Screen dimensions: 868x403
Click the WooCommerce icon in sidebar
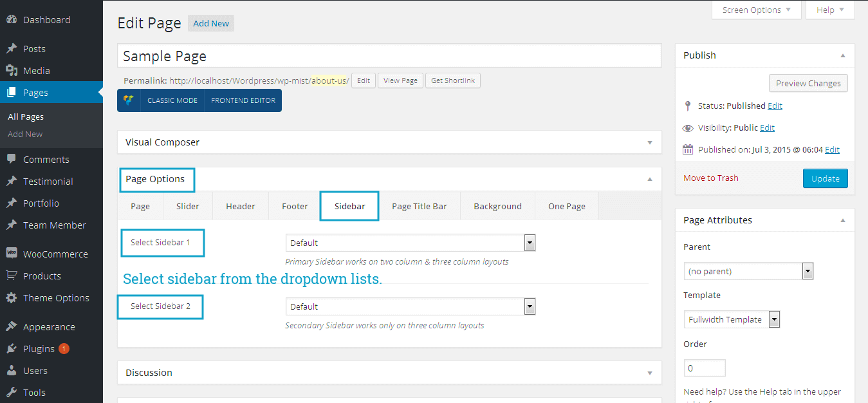point(12,254)
